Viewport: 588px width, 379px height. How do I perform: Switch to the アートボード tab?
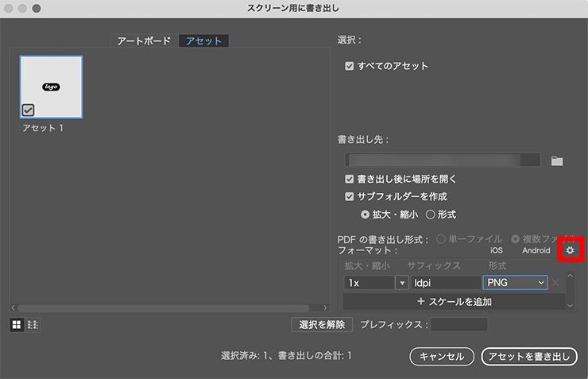[143, 41]
